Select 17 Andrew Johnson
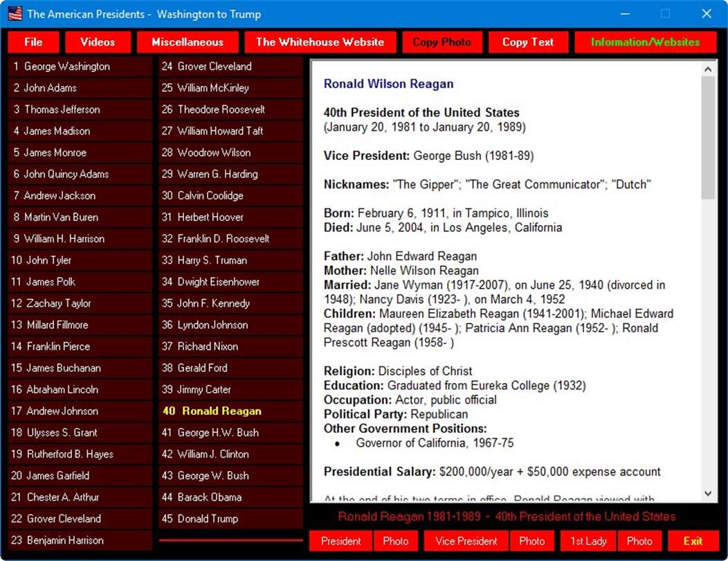Screen dimensions: 728x561 click(80, 411)
